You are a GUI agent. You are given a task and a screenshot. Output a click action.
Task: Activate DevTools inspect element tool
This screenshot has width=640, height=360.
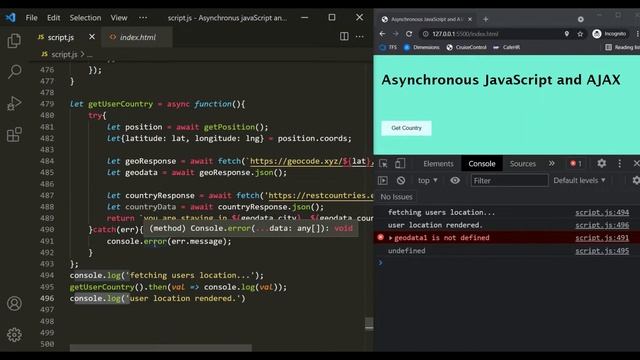click(383, 164)
